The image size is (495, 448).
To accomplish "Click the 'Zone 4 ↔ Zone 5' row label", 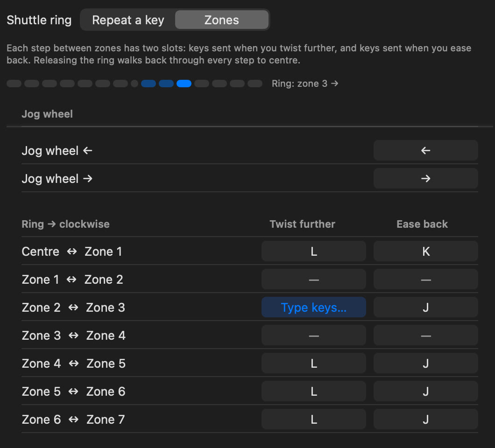I will (74, 364).
